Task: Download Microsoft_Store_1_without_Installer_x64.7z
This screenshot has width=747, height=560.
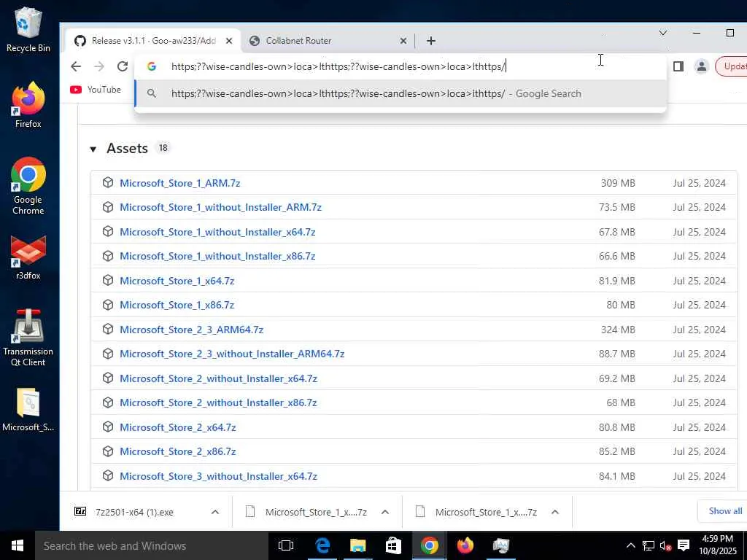Action: point(217,232)
